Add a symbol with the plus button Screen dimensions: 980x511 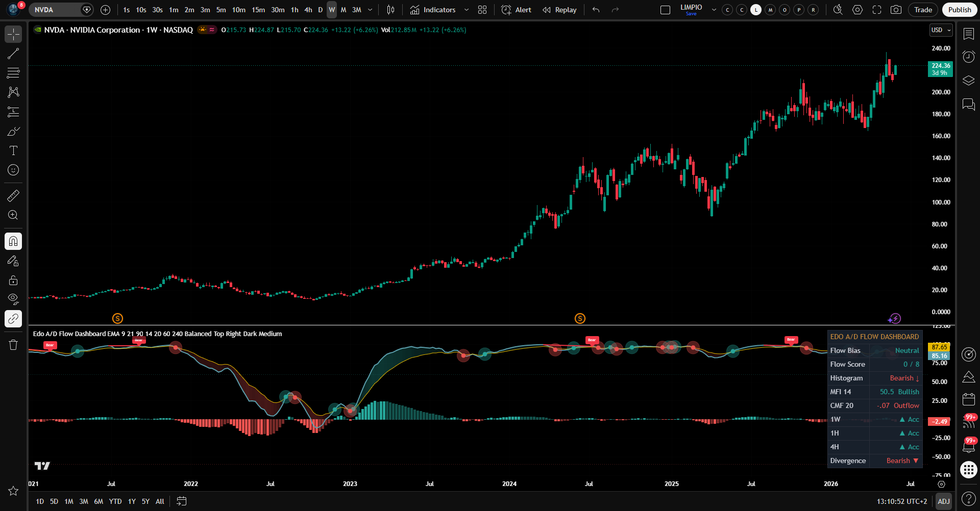[x=105, y=10]
